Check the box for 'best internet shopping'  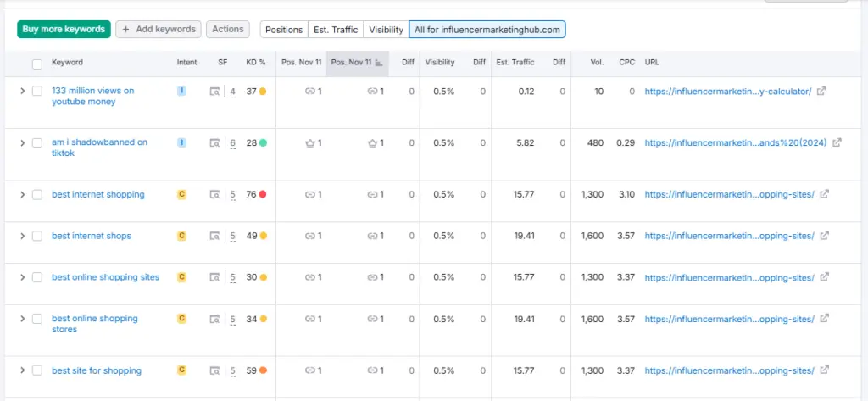point(36,195)
